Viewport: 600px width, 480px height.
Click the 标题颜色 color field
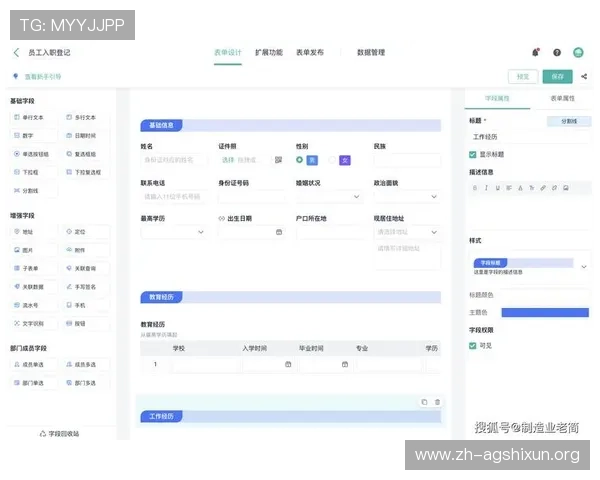[x=545, y=295]
